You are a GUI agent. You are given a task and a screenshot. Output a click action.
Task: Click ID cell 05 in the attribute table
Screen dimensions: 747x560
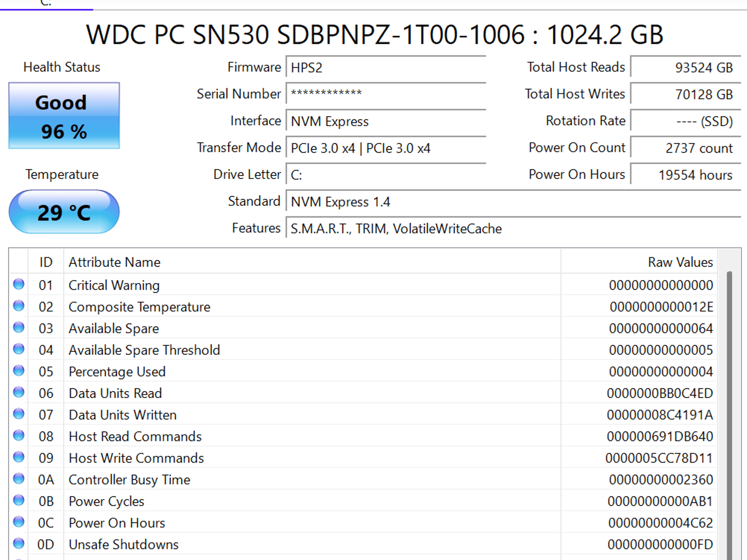tap(46, 372)
